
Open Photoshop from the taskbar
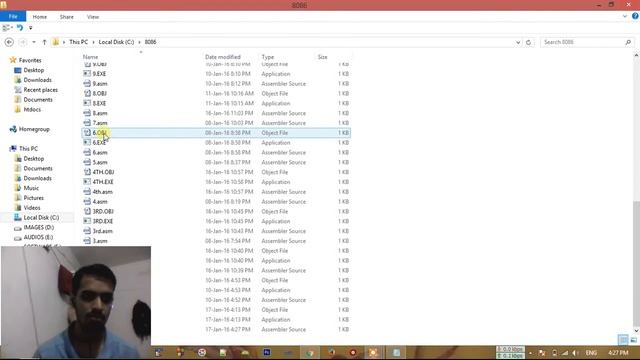point(267,352)
